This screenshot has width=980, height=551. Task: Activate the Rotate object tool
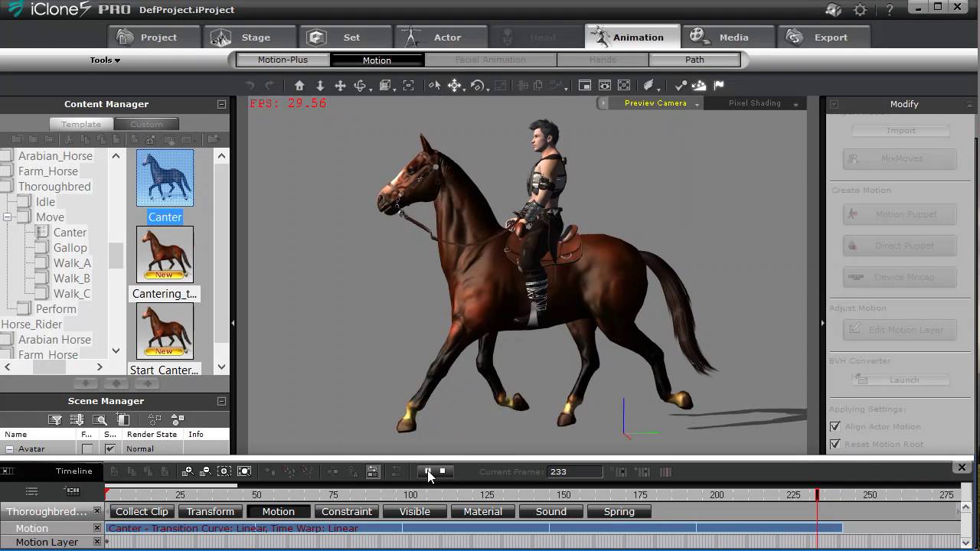[x=479, y=86]
